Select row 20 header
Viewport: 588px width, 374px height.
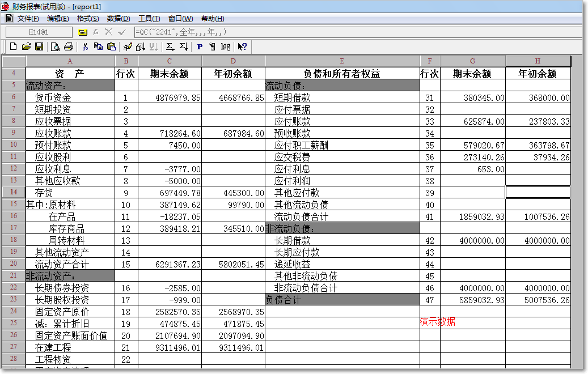click(14, 264)
